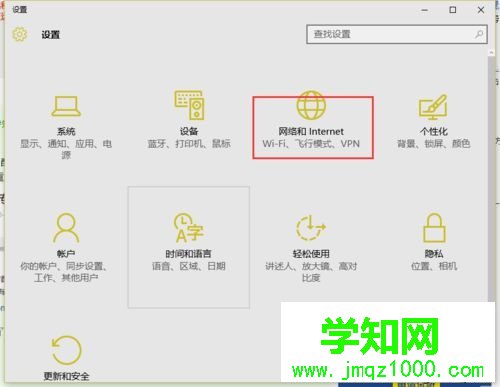Open the Network & Internet globe icon
The image size is (500, 387).
[x=311, y=105]
